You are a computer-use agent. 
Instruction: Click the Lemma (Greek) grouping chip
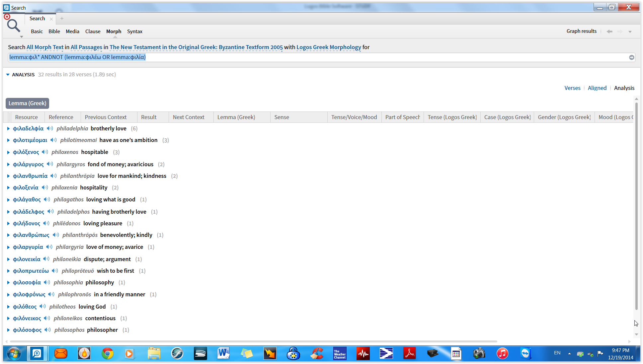(27, 103)
